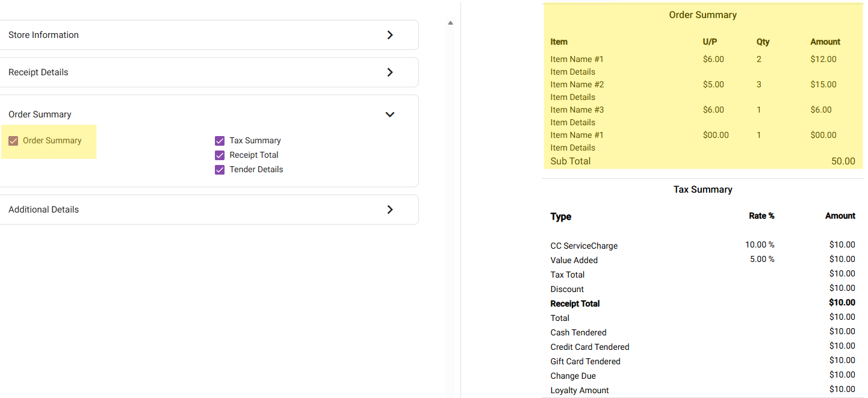The width and height of the screenshot is (868, 398).
Task: Uncheck the highlighted Order Summary checkbox
Action: point(13,141)
